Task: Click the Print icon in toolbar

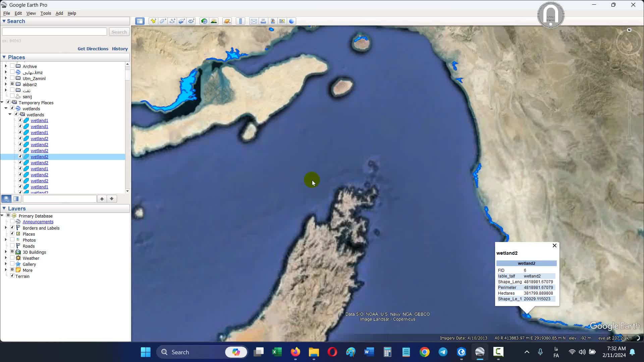Action: point(263,21)
